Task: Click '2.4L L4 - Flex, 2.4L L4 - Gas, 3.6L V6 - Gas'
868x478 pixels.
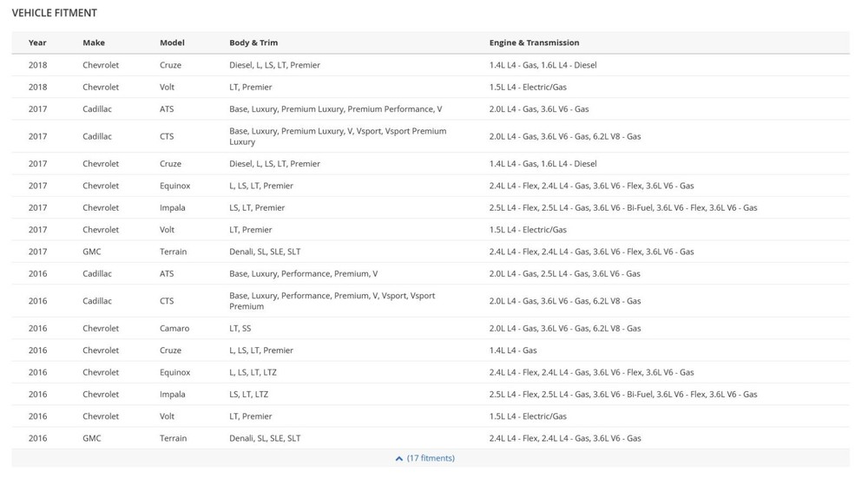Action: point(565,438)
